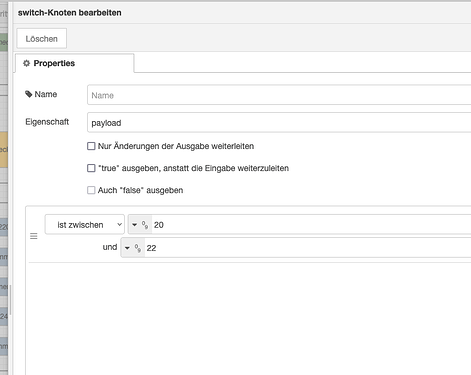Click the lower bound value 20

click(x=159, y=225)
